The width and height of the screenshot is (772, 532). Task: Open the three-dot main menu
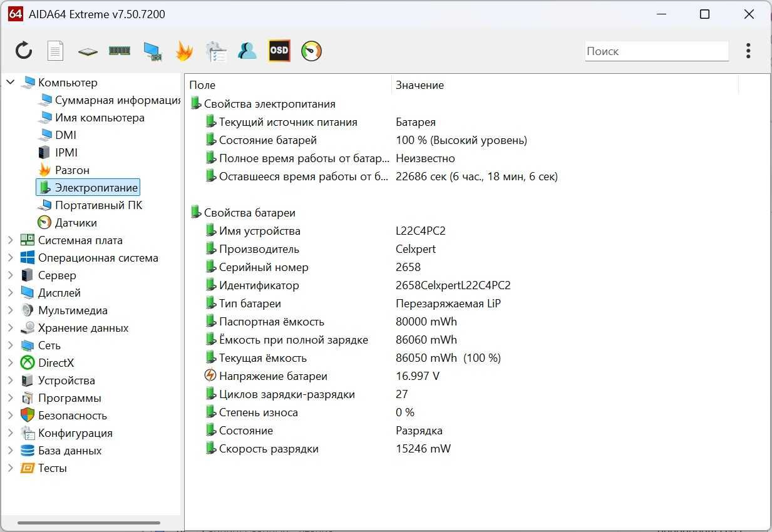pos(748,51)
